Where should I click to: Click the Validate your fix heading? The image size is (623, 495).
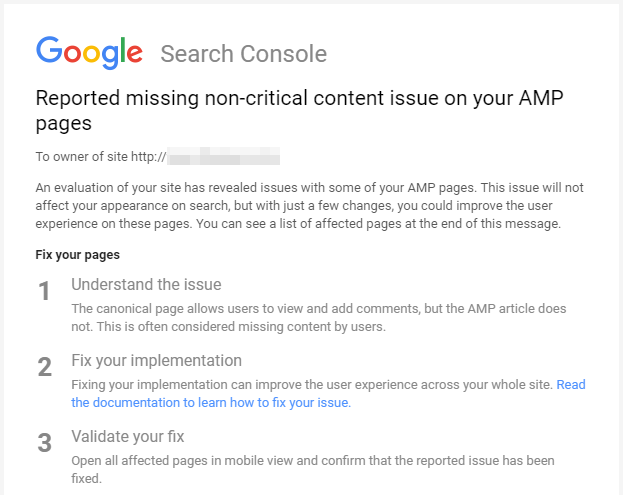click(128, 437)
